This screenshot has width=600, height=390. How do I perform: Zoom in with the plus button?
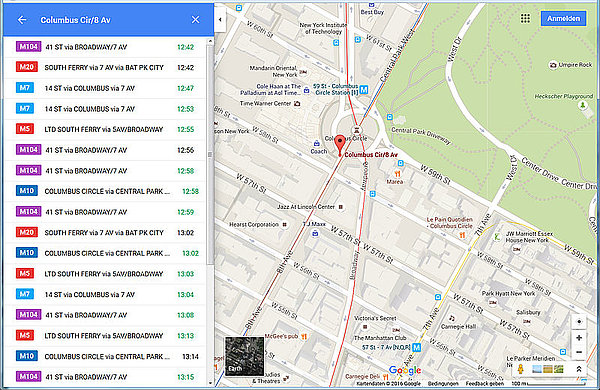pyautogui.click(x=579, y=338)
